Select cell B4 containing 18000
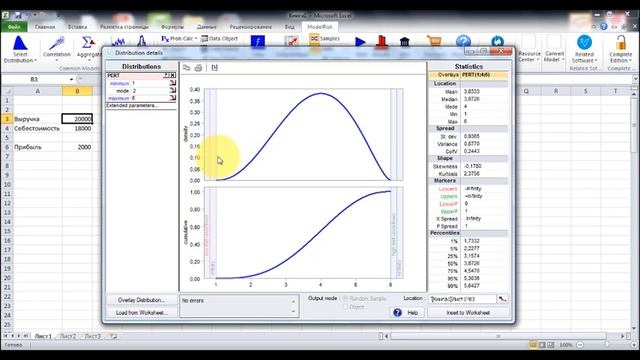The width and height of the screenshot is (640, 360). coord(77,128)
